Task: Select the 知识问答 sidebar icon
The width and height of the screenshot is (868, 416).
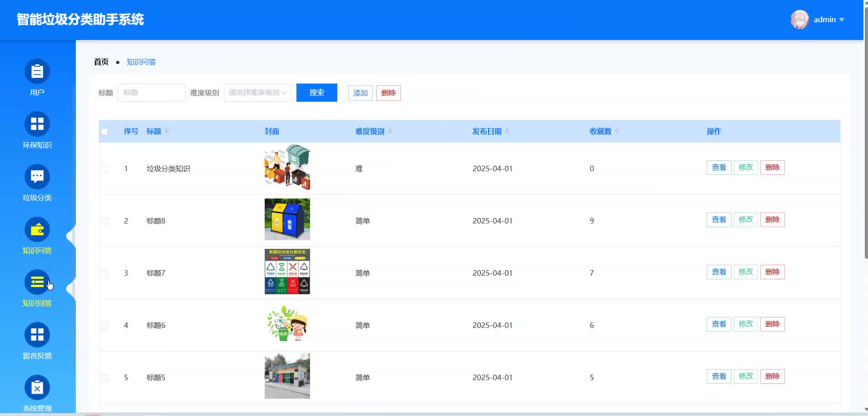Action: point(37,229)
